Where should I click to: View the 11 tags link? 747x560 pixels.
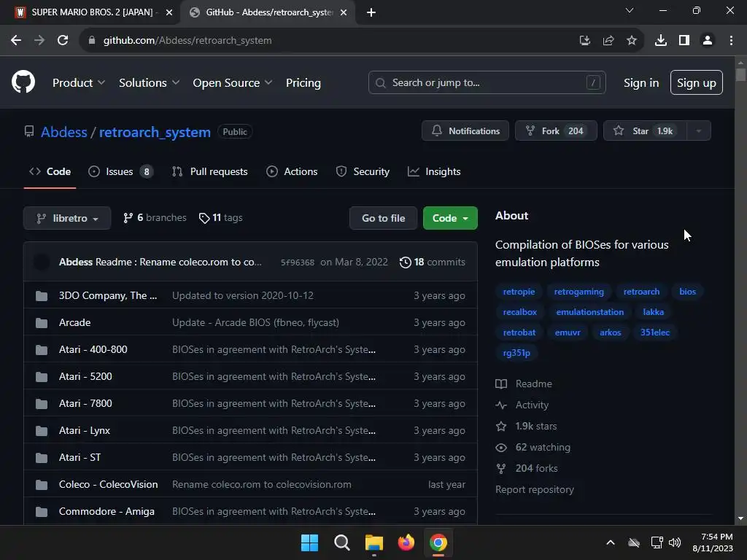coord(221,217)
